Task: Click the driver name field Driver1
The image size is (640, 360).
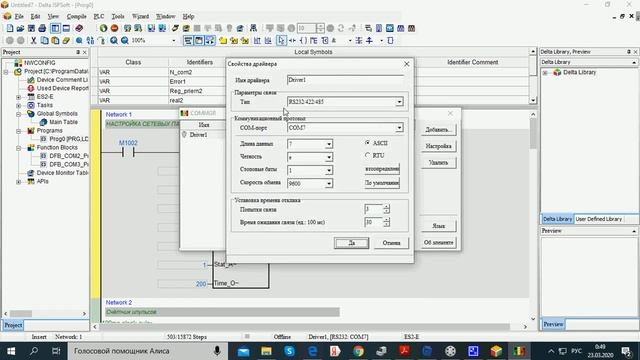Action: pos(345,80)
